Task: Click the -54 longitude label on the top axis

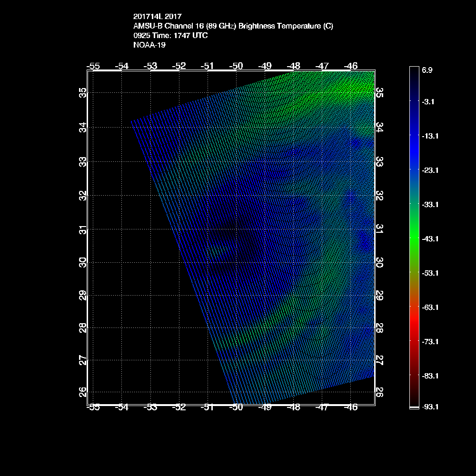Action: coord(122,66)
